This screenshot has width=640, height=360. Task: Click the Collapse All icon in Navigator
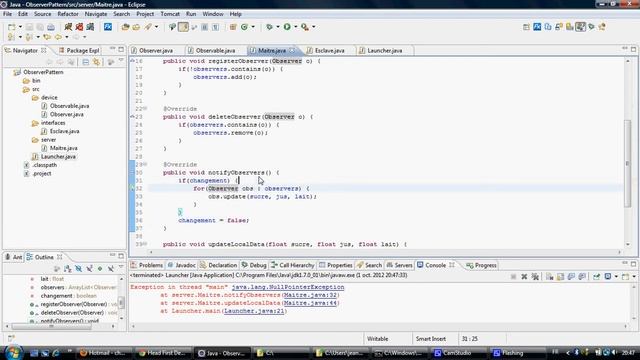pyautogui.click(x=85, y=62)
